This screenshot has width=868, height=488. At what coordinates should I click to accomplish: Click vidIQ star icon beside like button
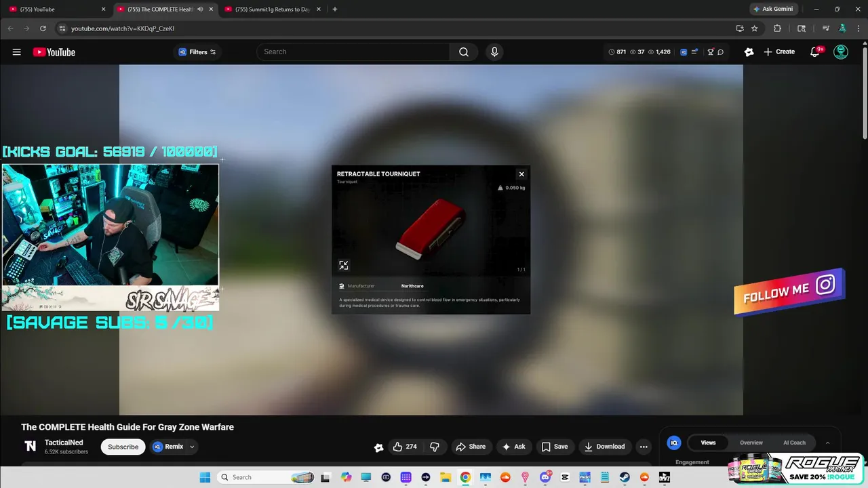point(379,447)
